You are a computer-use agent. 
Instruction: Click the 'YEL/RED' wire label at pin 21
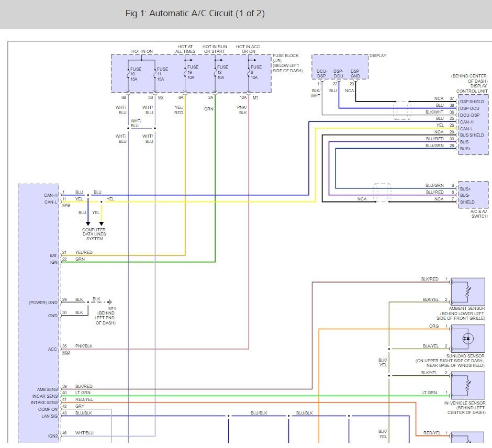click(84, 252)
